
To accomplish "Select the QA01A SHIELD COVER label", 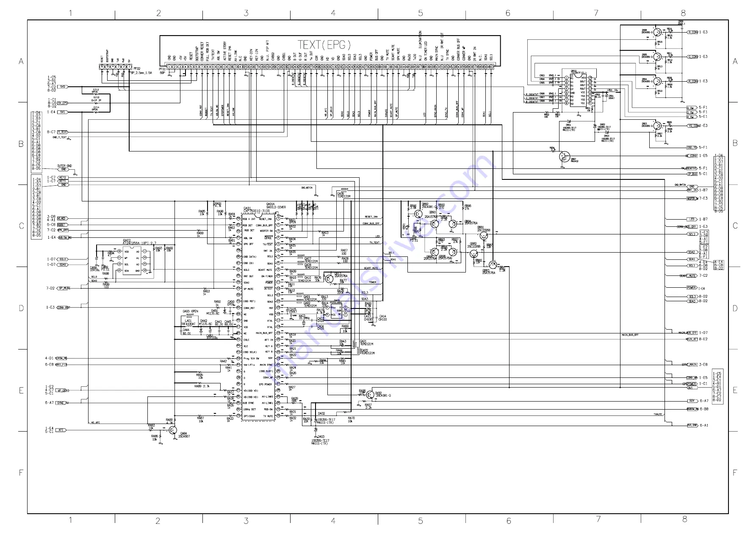I will pos(276,206).
